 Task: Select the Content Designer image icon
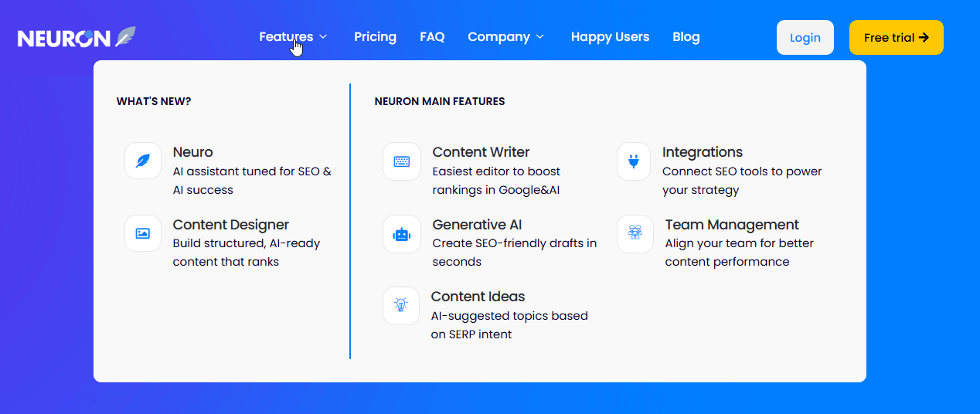143,233
